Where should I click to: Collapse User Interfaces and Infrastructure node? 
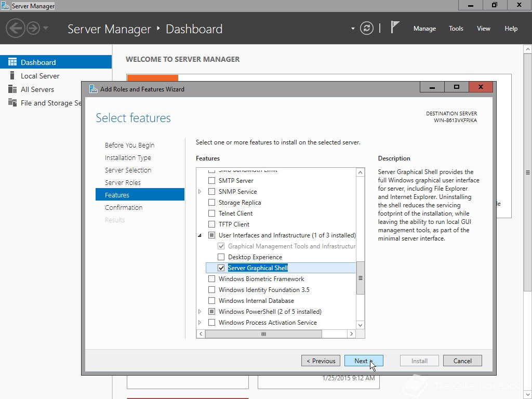coord(200,235)
